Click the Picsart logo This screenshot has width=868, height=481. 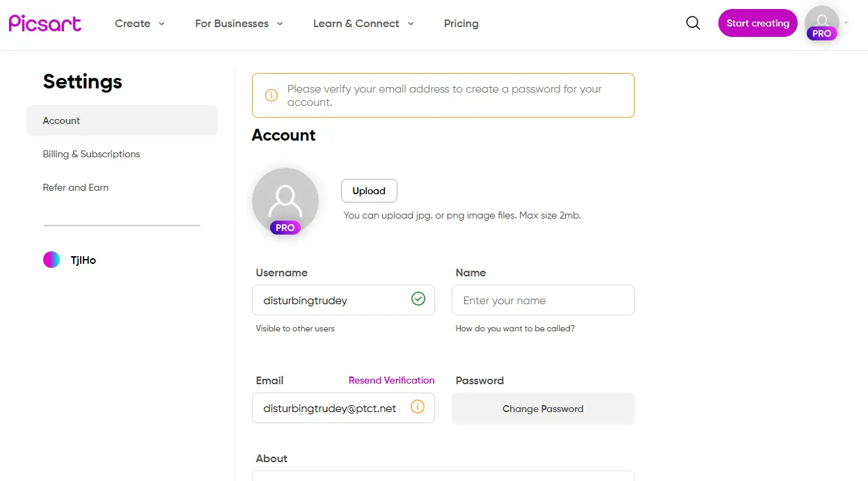45,23
